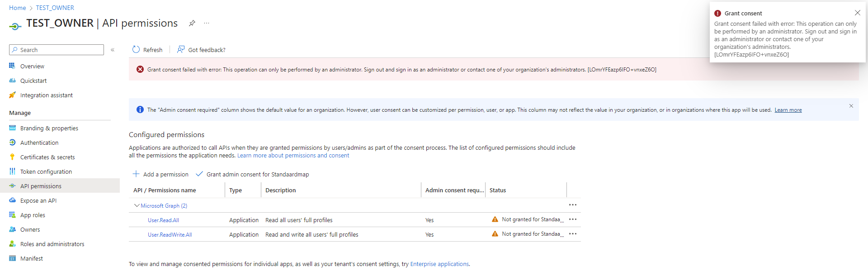Open Learn more about permissions and consent
This screenshot has width=868, height=271.
point(293,155)
